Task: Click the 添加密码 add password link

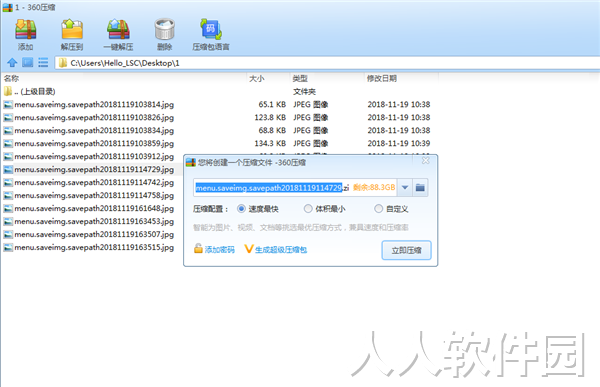Action: 214,250
